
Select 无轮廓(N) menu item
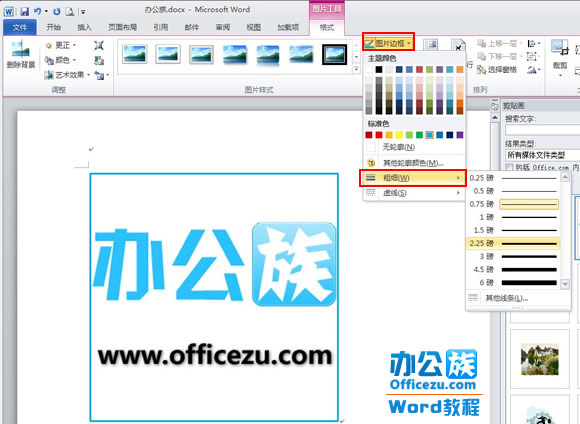click(x=414, y=147)
